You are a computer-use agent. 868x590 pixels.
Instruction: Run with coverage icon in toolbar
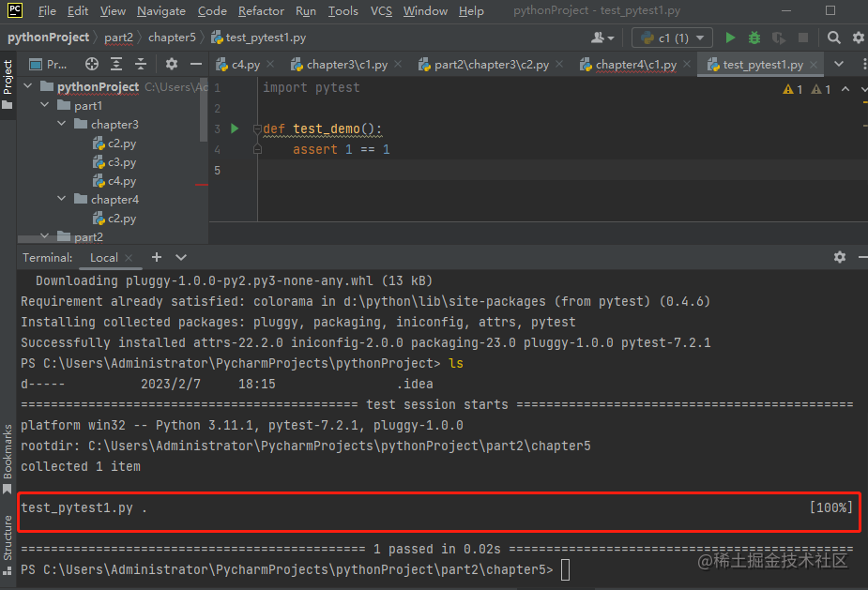[x=778, y=38]
